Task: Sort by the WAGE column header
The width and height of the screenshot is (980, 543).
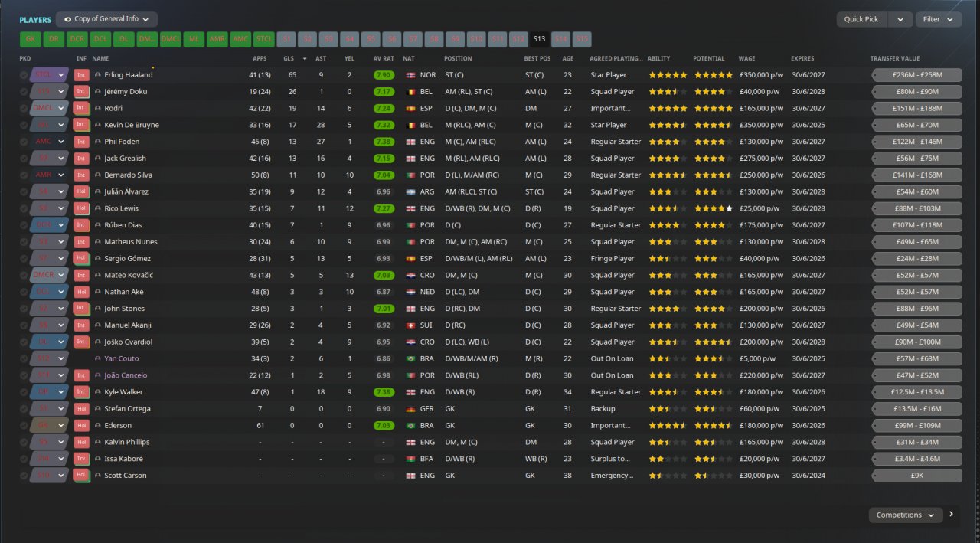Action: point(746,58)
